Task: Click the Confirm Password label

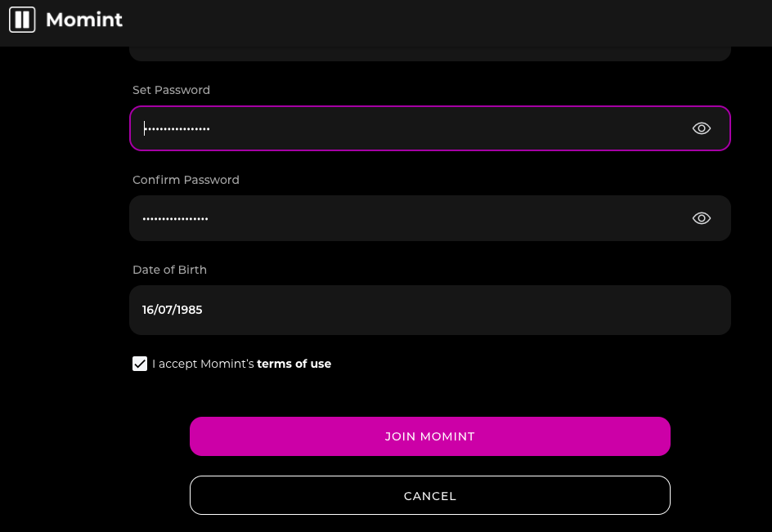Action: pyautogui.click(x=186, y=180)
